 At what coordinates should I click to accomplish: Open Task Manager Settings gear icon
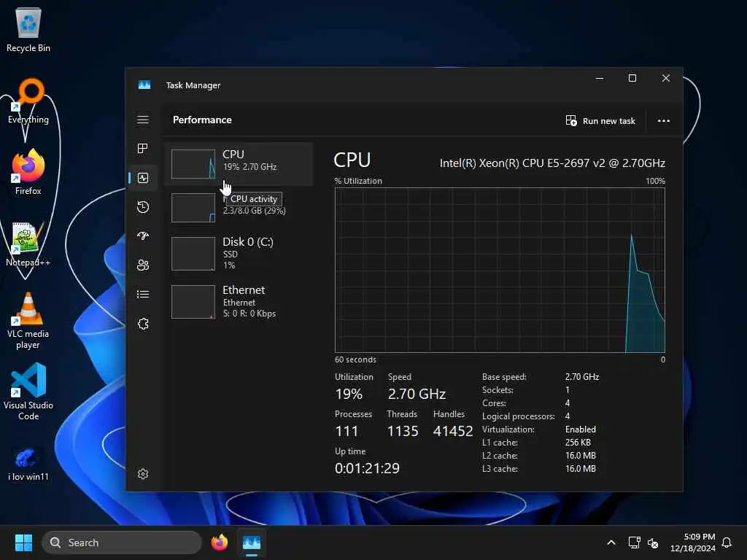(143, 474)
